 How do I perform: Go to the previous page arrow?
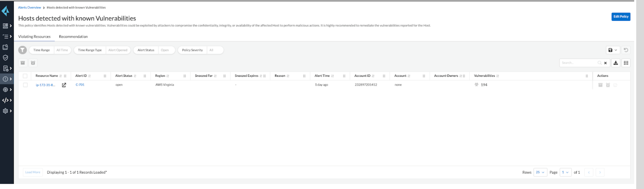pos(589,172)
